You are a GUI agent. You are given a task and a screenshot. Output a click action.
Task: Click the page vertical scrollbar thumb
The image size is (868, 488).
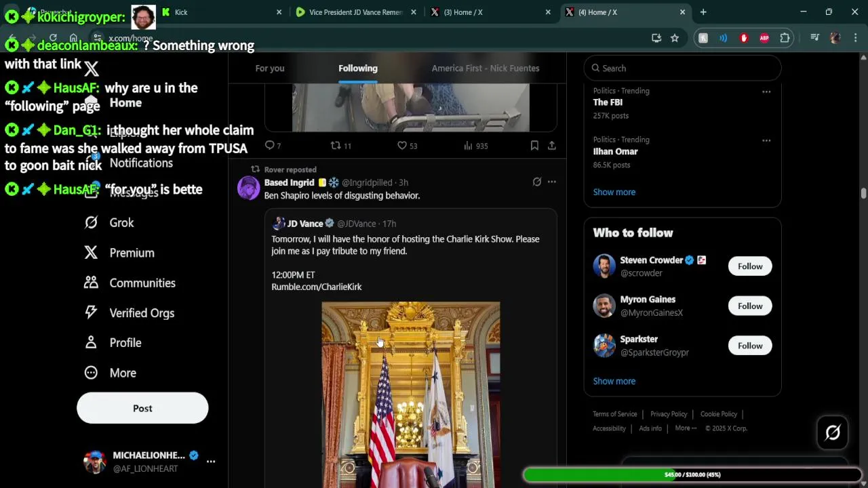tap(863, 192)
